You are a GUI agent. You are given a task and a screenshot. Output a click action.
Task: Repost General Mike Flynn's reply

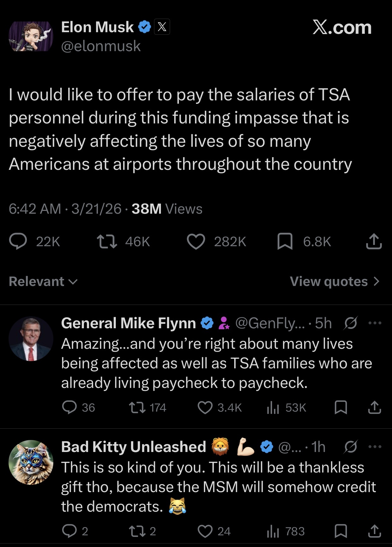pos(137,407)
